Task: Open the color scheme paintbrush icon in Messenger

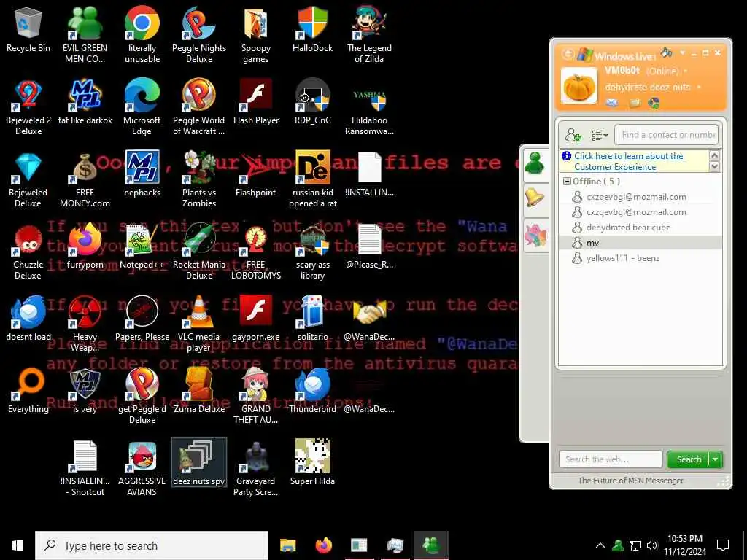Action: click(x=667, y=52)
